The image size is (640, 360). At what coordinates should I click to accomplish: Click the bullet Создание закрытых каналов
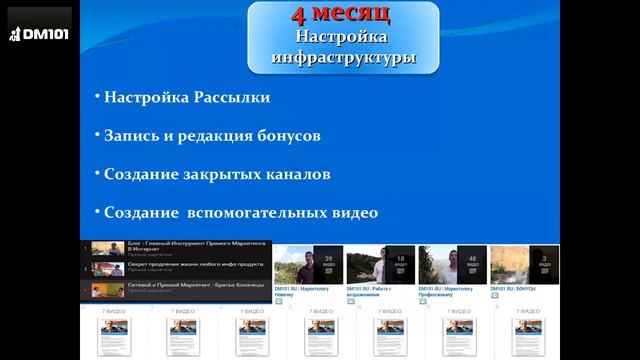click(217, 174)
